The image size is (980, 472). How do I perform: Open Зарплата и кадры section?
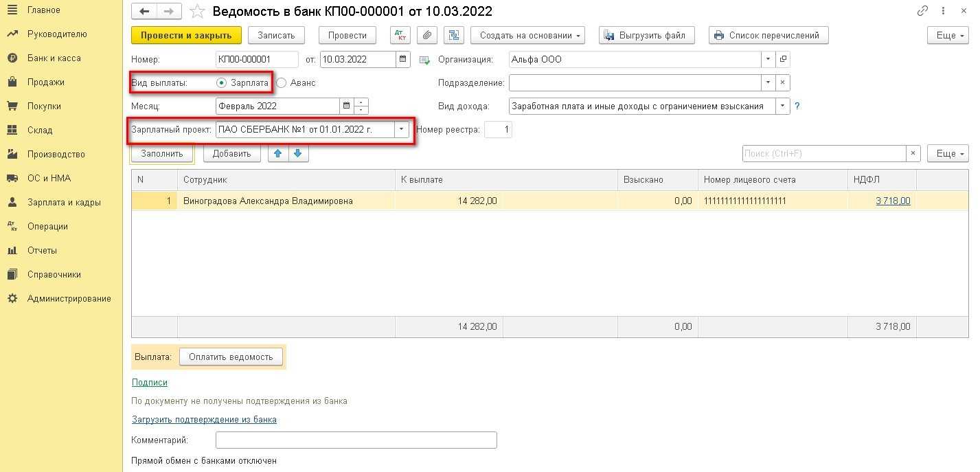(x=64, y=203)
